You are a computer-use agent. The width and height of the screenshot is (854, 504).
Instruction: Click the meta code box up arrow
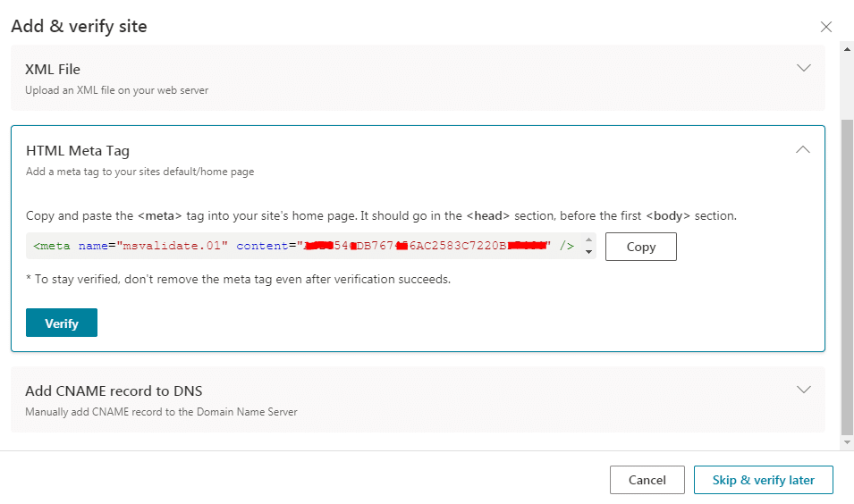point(588,240)
